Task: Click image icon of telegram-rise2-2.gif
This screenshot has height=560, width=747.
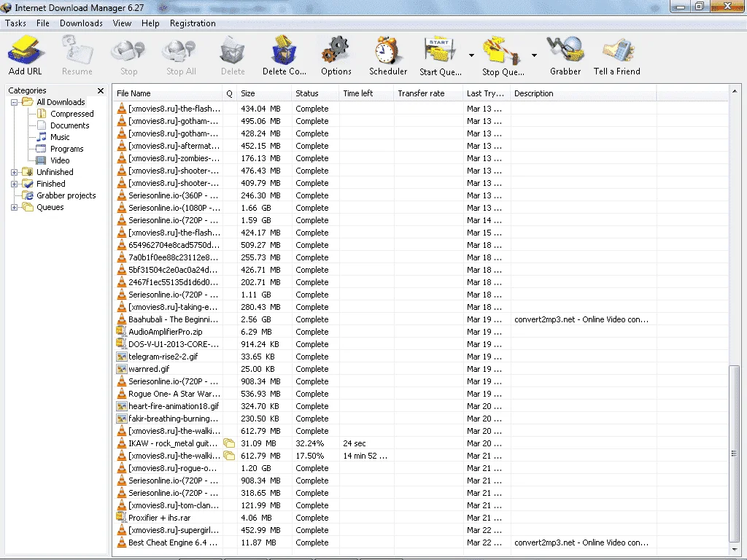Action: tap(122, 356)
